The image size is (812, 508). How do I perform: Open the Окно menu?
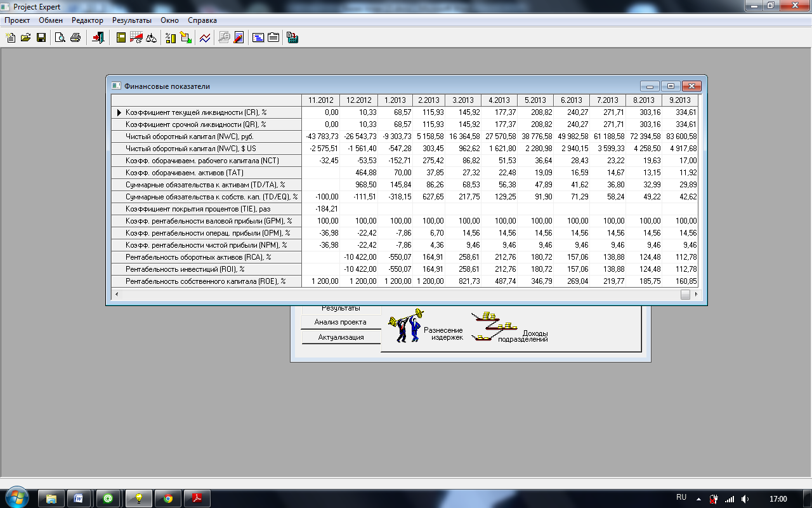pos(169,20)
